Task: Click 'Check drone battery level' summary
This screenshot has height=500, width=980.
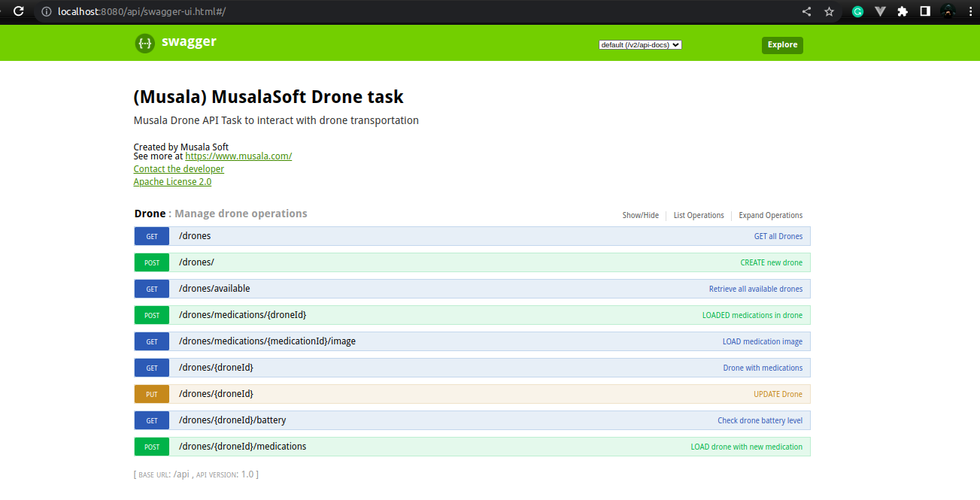Action: pos(760,420)
